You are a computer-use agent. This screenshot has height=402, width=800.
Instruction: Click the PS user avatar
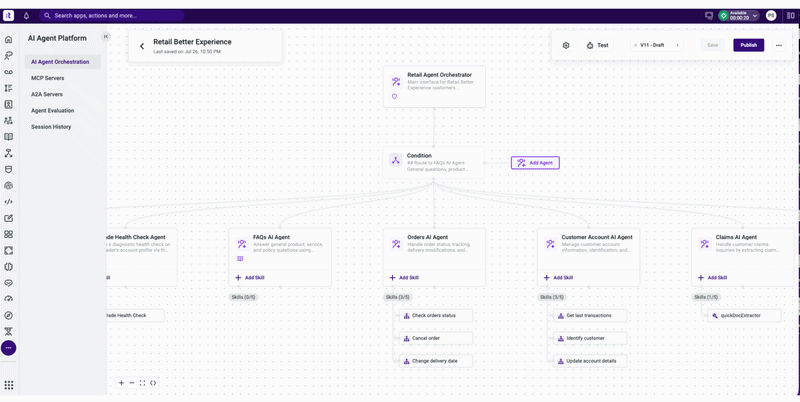[771, 16]
